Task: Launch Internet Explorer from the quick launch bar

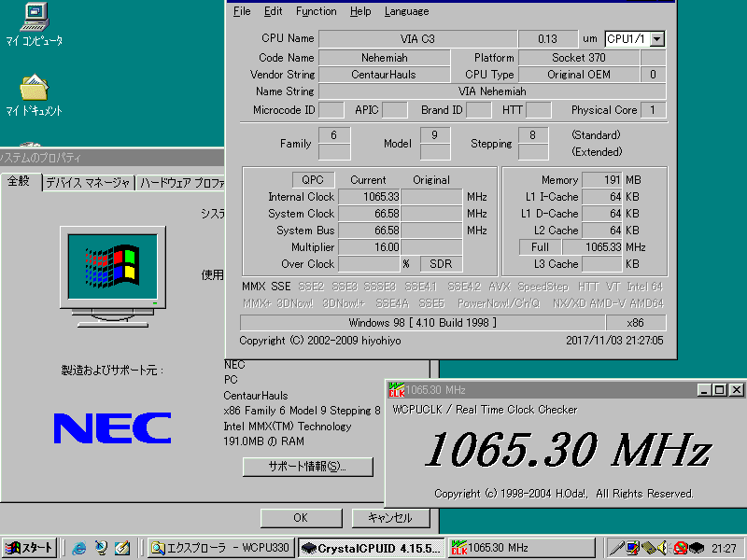Action: (78, 548)
